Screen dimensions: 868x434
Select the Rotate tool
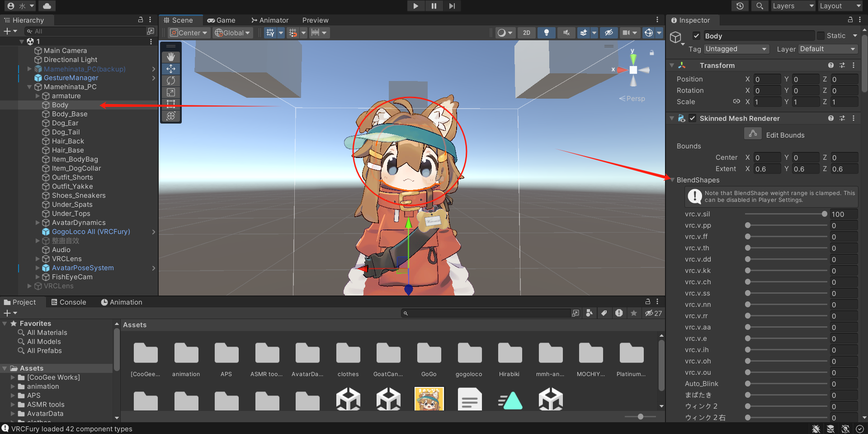tap(171, 81)
